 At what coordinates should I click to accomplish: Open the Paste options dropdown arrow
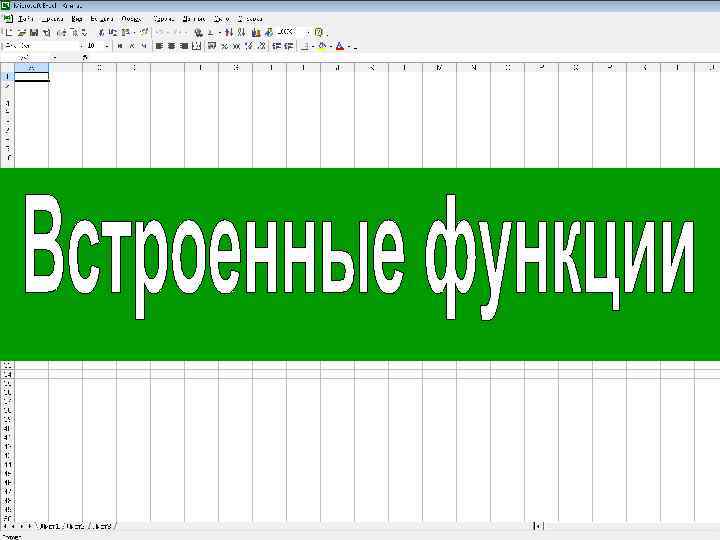pyautogui.click(x=134, y=32)
